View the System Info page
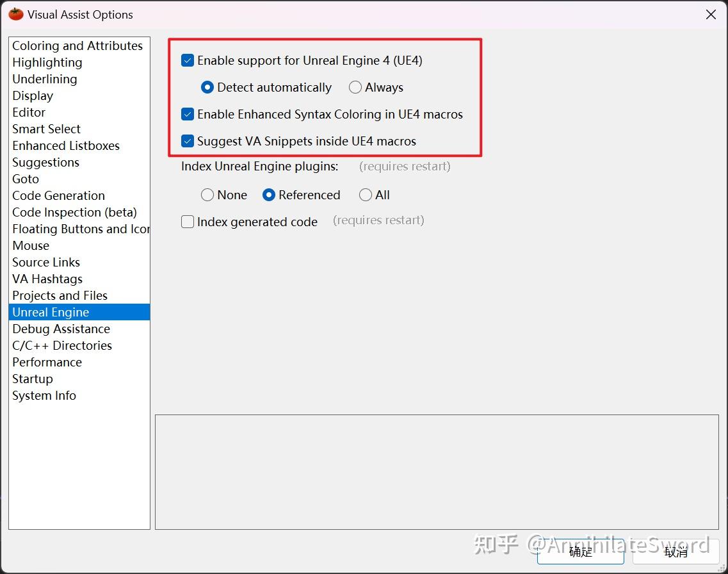This screenshot has height=574, width=728. tap(44, 395)
